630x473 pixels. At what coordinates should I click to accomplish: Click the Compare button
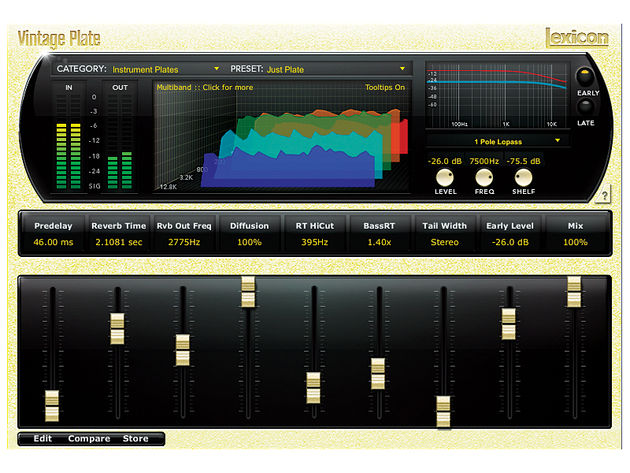coord(89,438)
